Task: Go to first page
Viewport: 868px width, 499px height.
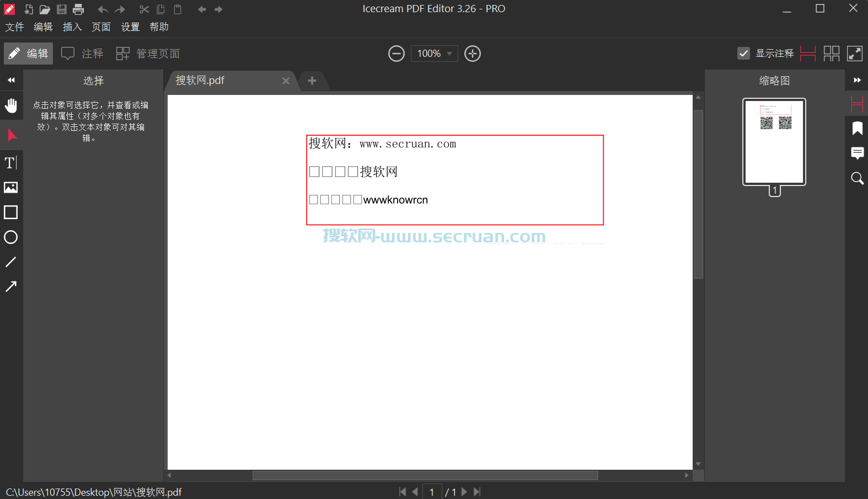Action: click(x=403, y=492)
